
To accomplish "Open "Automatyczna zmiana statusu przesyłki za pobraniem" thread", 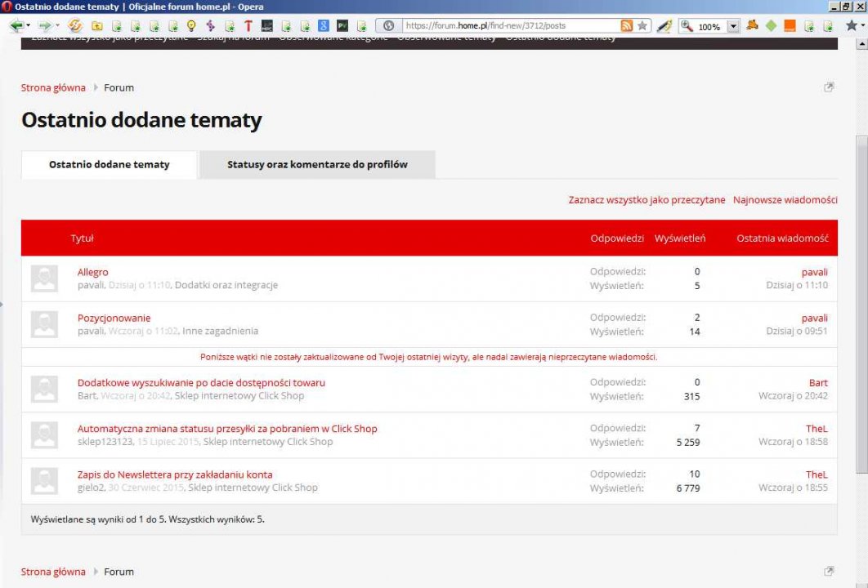I will 227,429.
